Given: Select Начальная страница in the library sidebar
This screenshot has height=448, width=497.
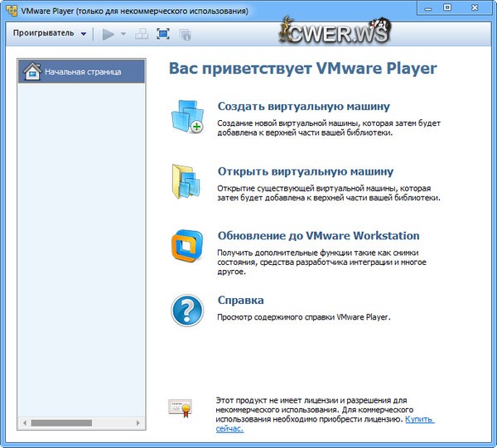Looking at the screenshot, I should click(x=81, y=71).
